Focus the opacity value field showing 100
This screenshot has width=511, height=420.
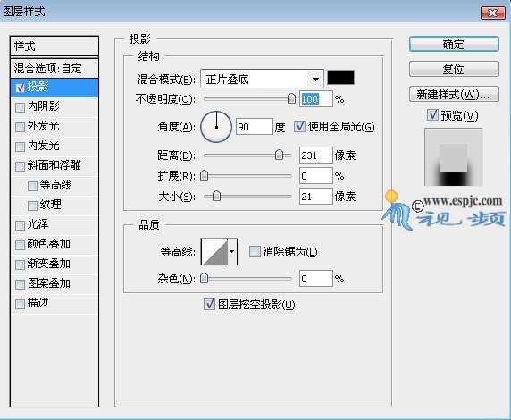point(315,99)
